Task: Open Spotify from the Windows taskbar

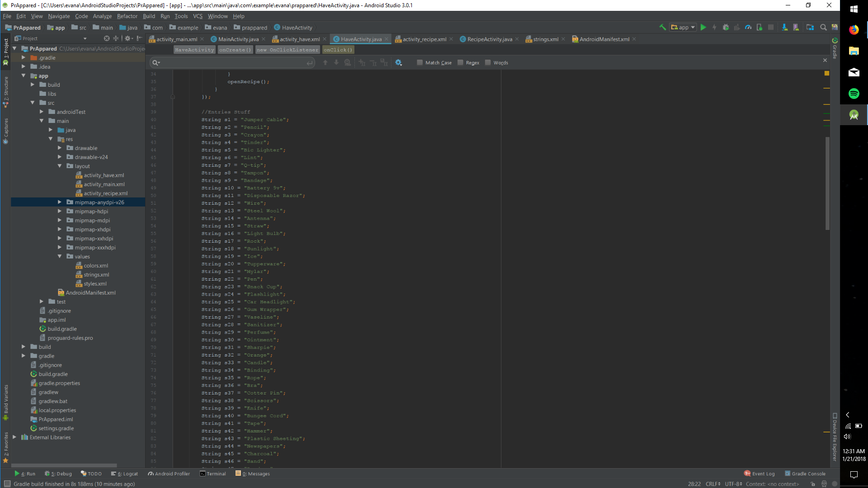Action: [854, 94]
